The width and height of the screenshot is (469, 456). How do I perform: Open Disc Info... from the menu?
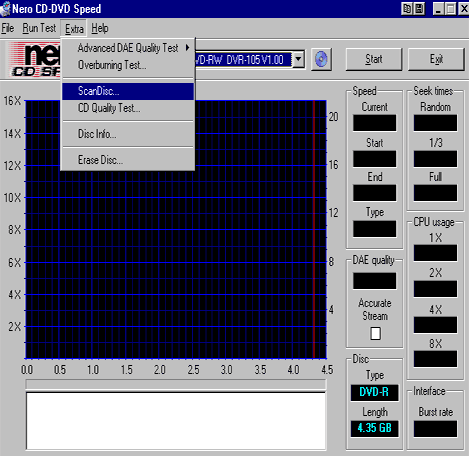128,134
